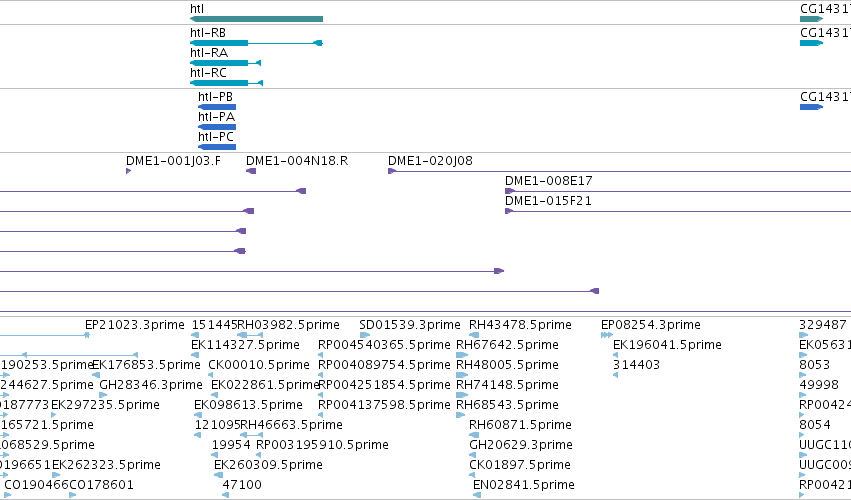This screenshot has width=851, height=500.
Task: Select the RH46663.5prime EST label
Action: [291, 425]
